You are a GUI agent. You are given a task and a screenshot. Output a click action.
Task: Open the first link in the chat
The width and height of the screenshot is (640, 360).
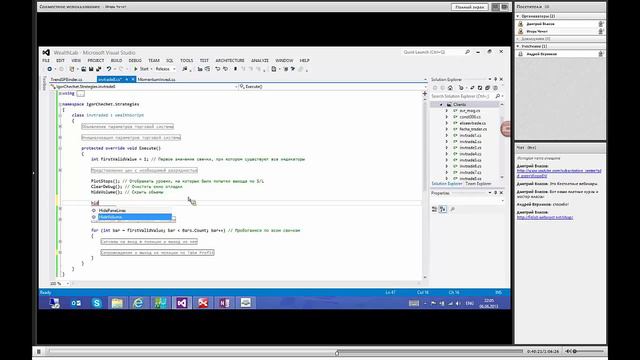tap(559, 173)
